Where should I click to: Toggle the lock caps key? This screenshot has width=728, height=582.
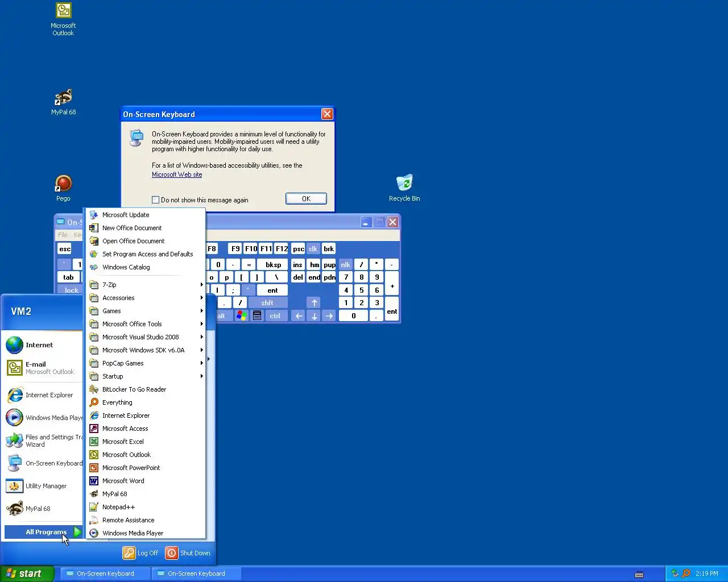(71, 290)
